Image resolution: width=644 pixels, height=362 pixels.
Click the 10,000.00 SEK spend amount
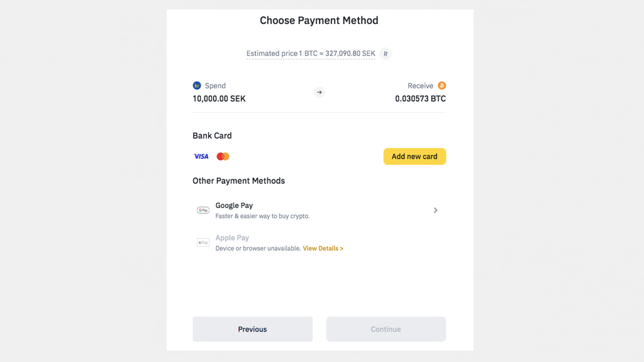(219, 99)
